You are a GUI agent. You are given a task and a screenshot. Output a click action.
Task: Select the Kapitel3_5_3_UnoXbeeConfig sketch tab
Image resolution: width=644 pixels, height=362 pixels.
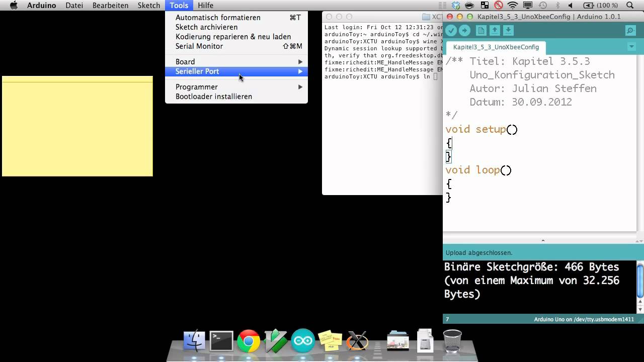click(496, 47)
